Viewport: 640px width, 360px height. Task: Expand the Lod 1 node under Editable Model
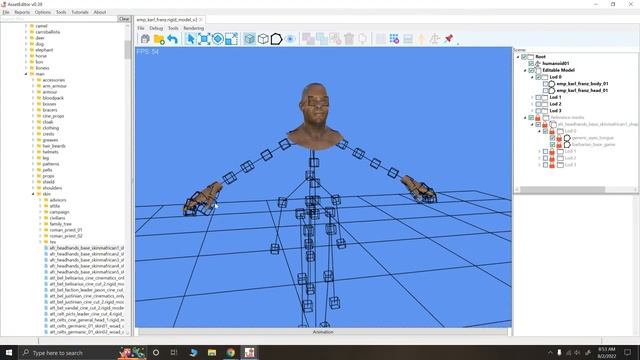(x=532, y=97)
